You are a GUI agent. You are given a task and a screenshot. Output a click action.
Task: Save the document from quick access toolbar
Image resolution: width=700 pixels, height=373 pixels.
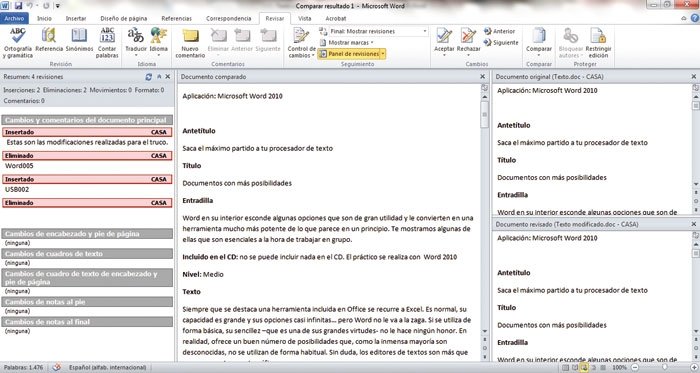[18, 6]
